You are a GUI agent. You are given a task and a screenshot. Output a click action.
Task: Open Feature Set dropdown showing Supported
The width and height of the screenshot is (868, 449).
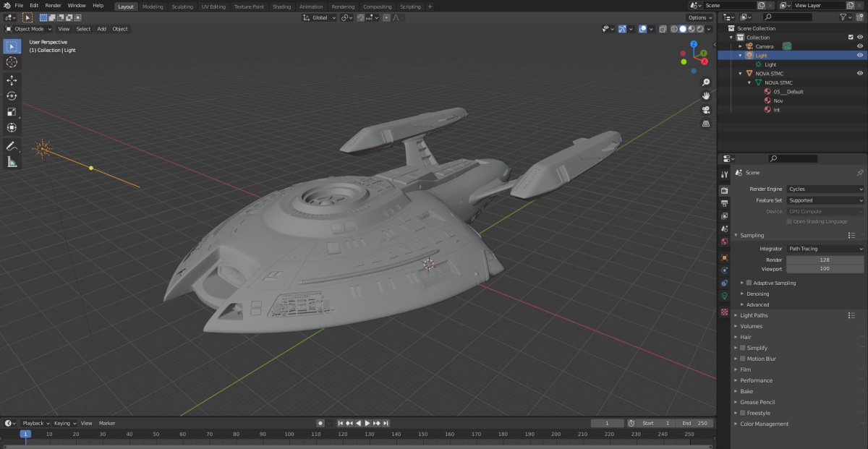coord(825,200)
